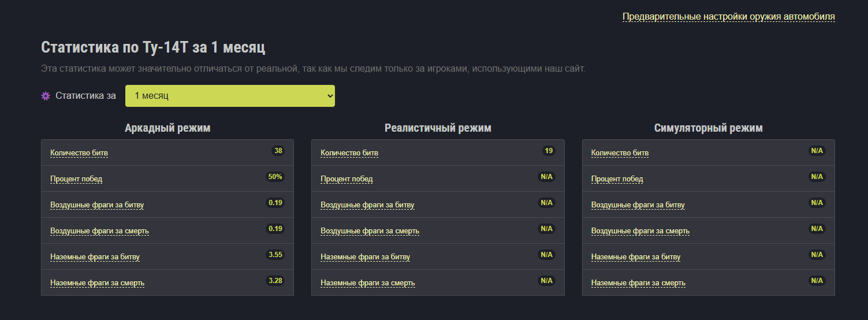
Task: Click the '50%' win rate badge
Action: click(x=275, y=177)
